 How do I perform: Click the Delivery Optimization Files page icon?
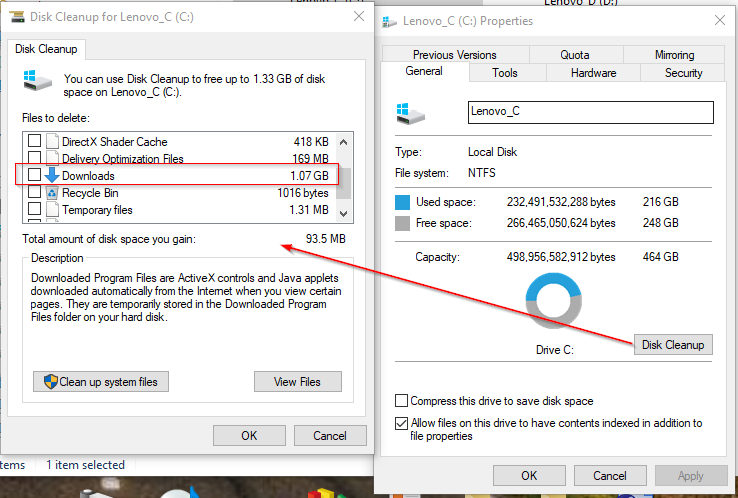click(x=52, y=158)
